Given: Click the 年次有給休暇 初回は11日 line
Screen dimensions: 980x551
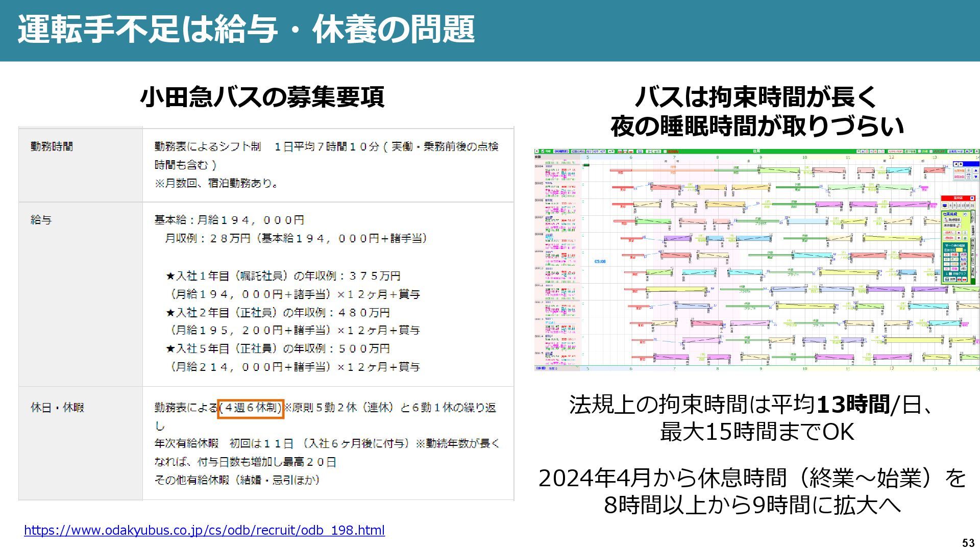Looking at the screenshot, I should [327, 443].
